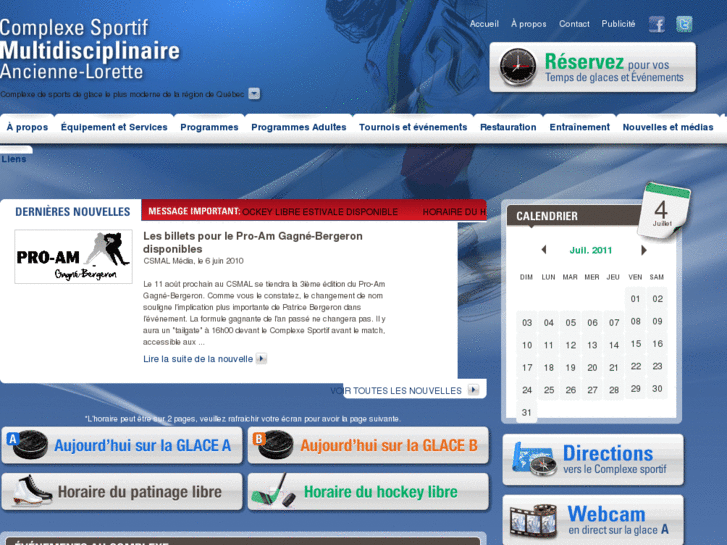Go to previous month in calendar
Viewport: 727px width, 545px height.
coord(544,250)
